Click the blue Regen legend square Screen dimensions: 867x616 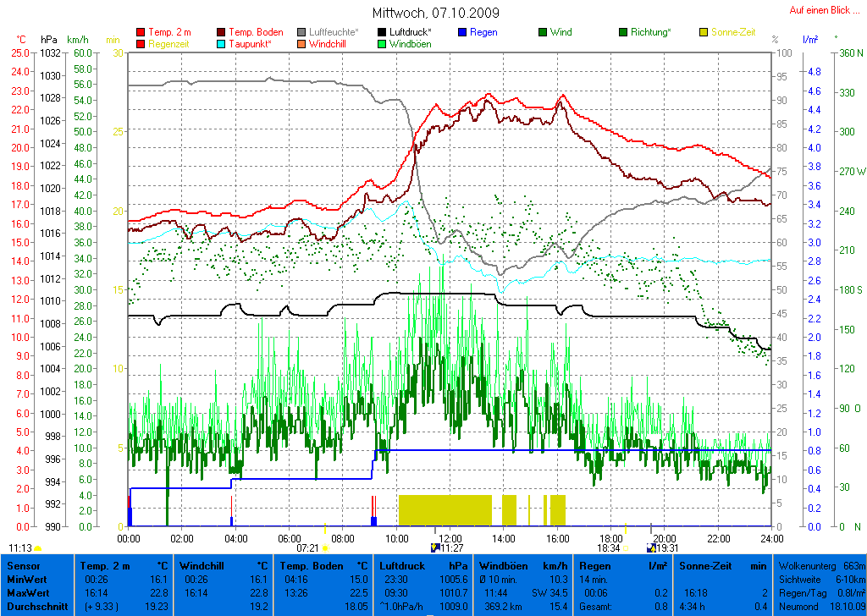point(462,32)
